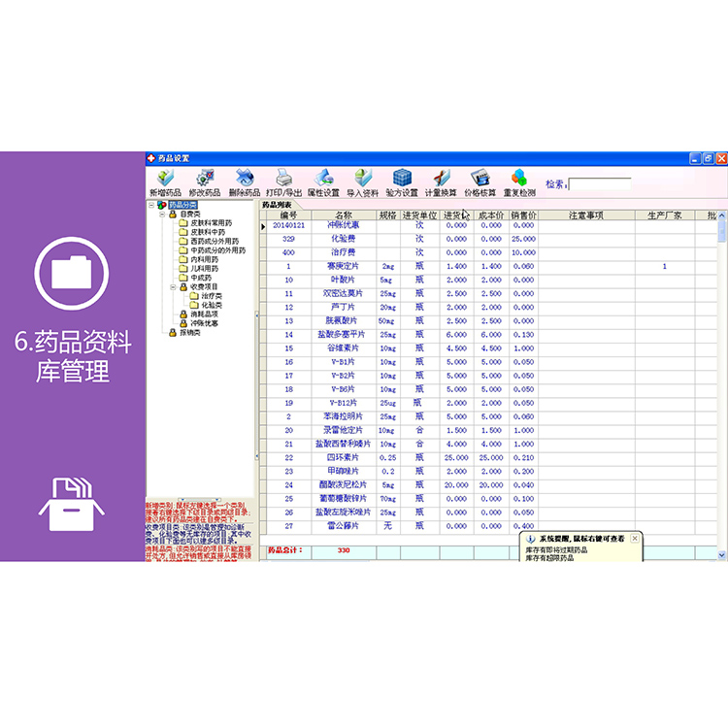
Task: Select the 叶酸片 drug name cell
Action: click(x=344, y=280)
